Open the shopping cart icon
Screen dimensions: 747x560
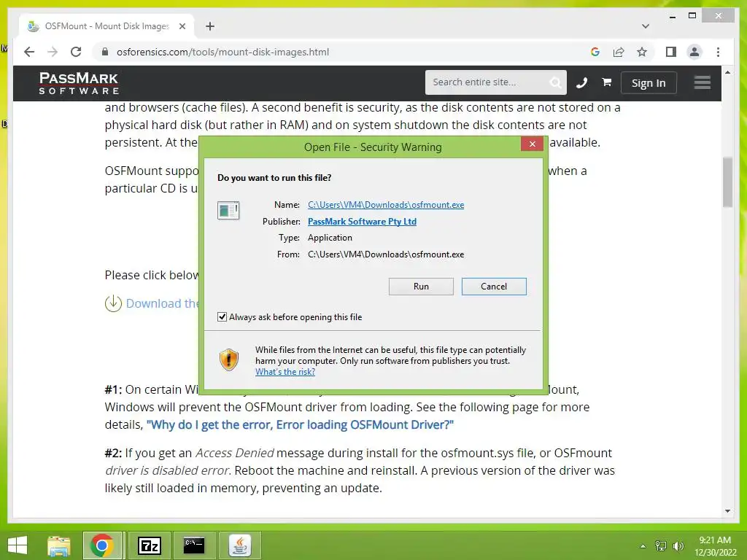click(x=606, y=82)
